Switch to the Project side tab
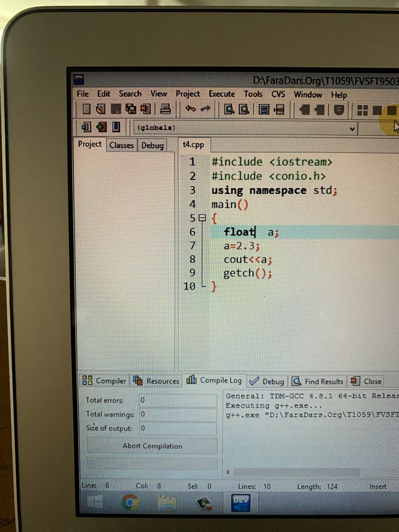 [90, 144]
